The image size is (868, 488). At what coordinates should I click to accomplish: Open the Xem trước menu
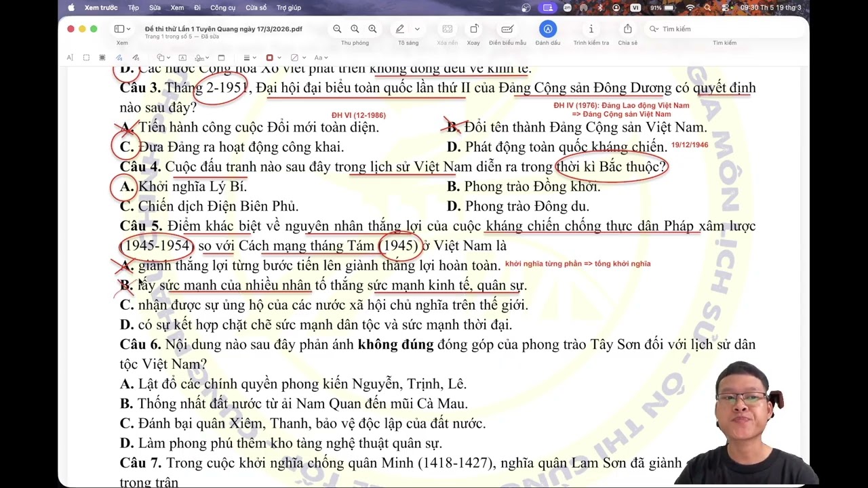[101, 7]
